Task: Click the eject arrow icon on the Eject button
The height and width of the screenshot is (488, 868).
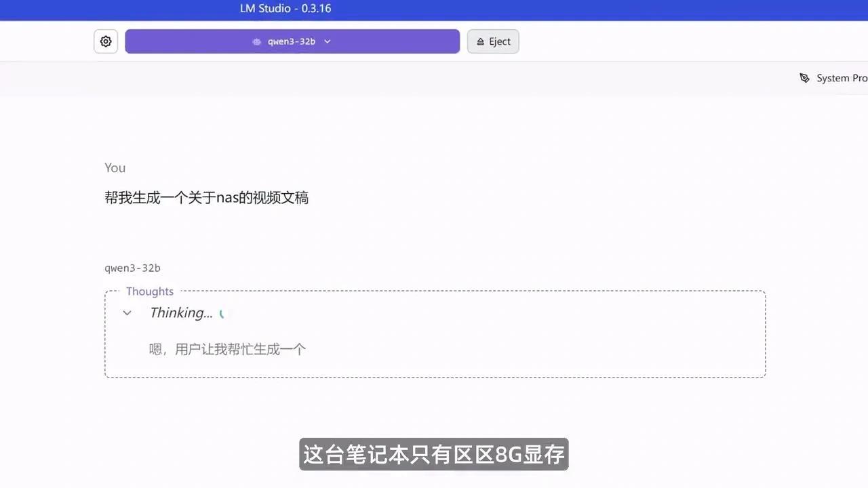Action: [x=479, y=41]
